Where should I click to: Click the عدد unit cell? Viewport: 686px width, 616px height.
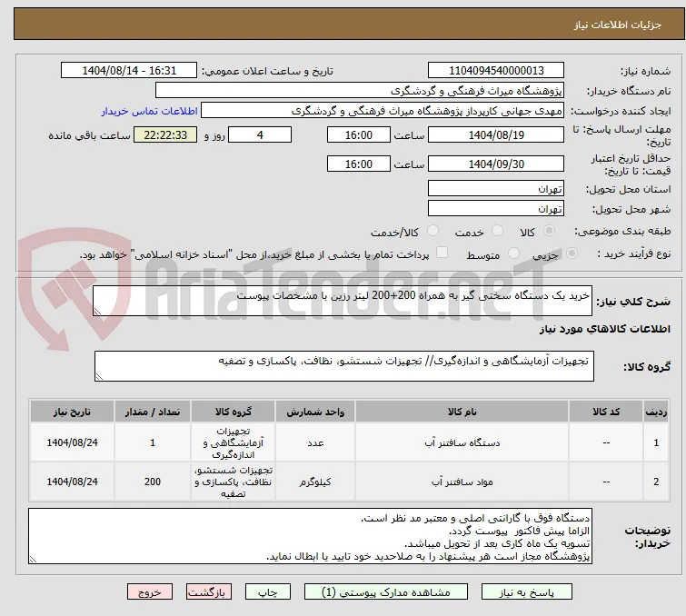pos(315,442)
